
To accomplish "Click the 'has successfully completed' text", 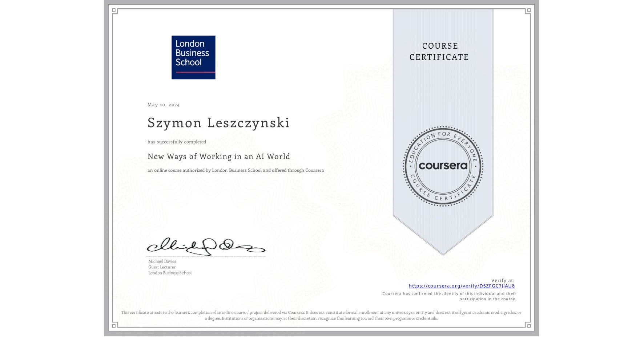I will click(x=177, y=142).
